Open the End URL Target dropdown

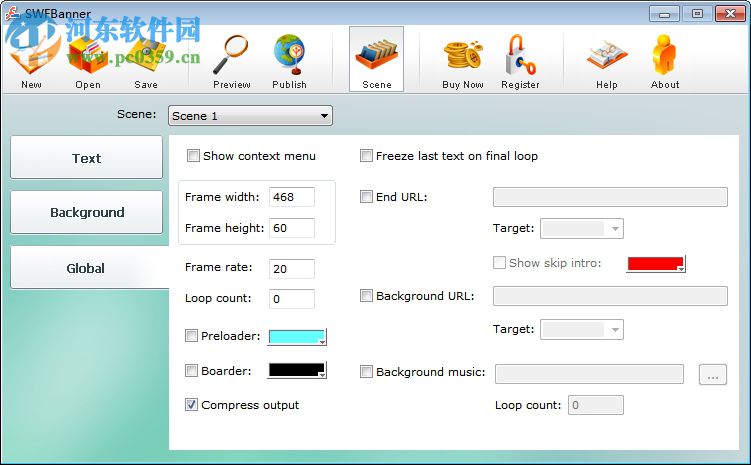pyautogui.click(x=581, y=228)
